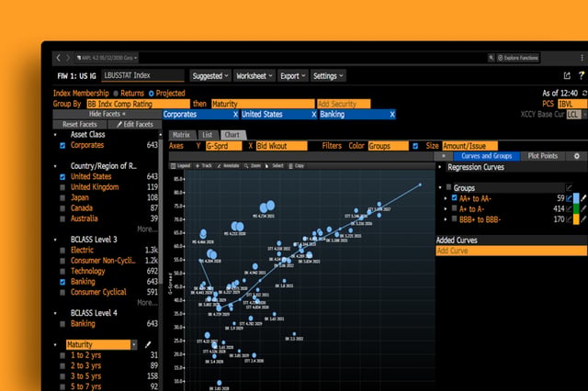Viewport: 588px width, 391px height.
Task: Click the green A+ to A- color swatch
Action: 576,209
